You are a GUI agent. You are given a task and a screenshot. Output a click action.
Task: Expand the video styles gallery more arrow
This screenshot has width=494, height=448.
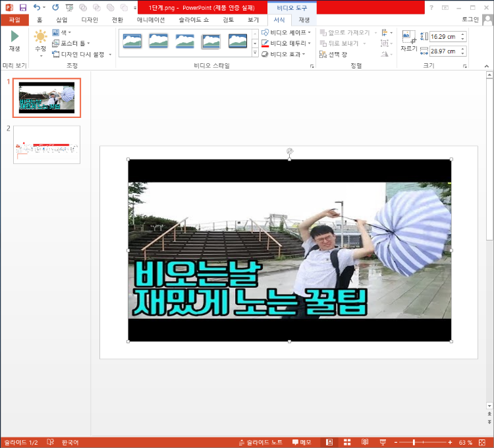pos(255,53)
